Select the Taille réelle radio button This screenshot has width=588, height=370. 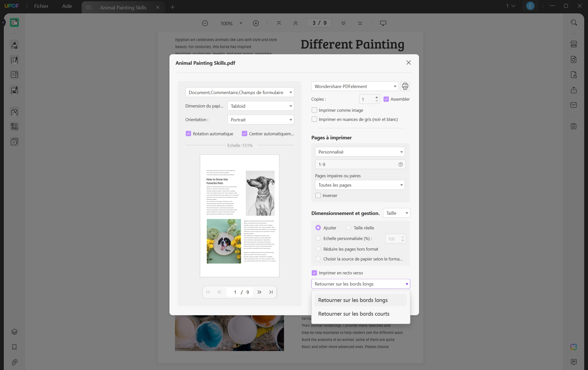[x=348, y=228]
